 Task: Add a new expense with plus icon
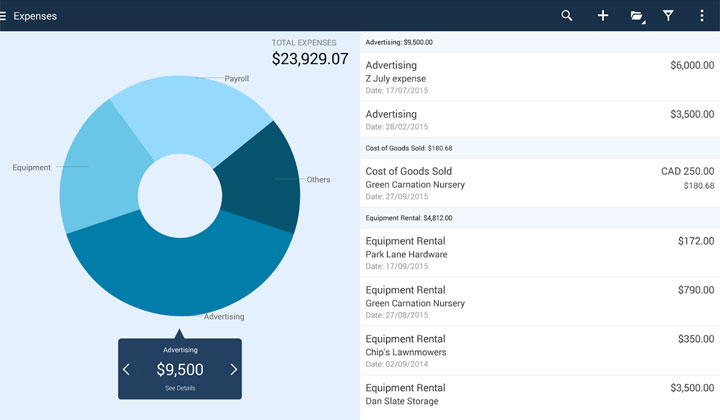[x=602, y=16]
